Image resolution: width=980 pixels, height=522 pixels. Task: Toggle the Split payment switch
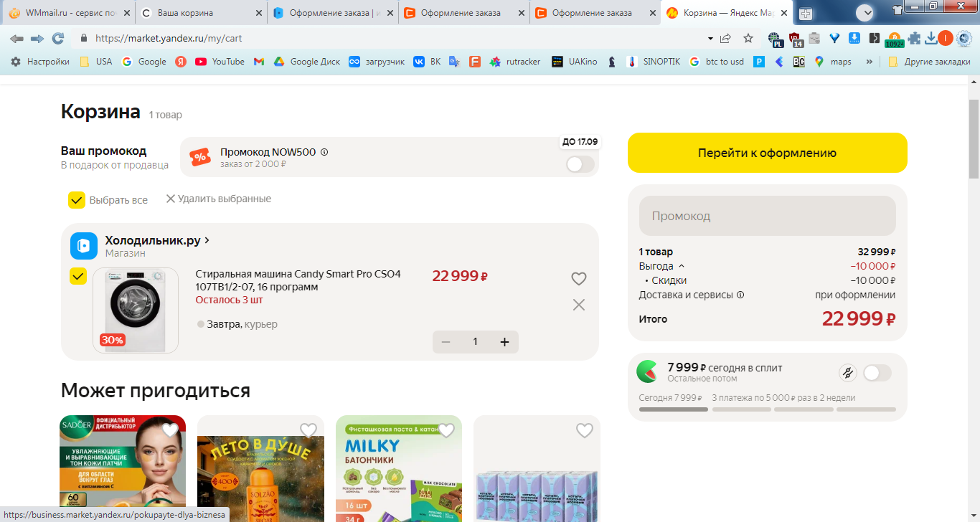pos(877,373)
